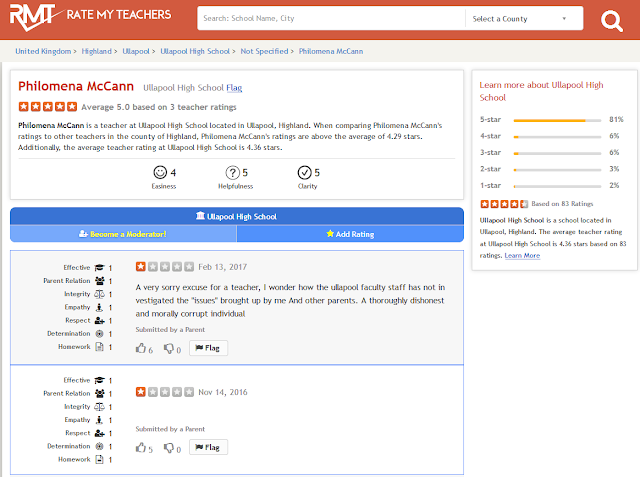640x477 pixels.
Task: Click thumbs up on Nov 14, 2016 review
Action: (x=141, y=448)
